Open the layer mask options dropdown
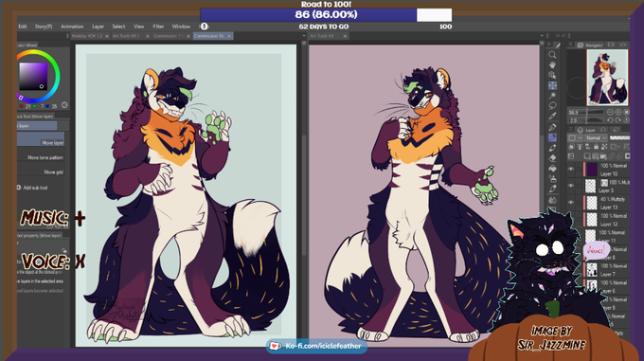 [x=615, y=147]
